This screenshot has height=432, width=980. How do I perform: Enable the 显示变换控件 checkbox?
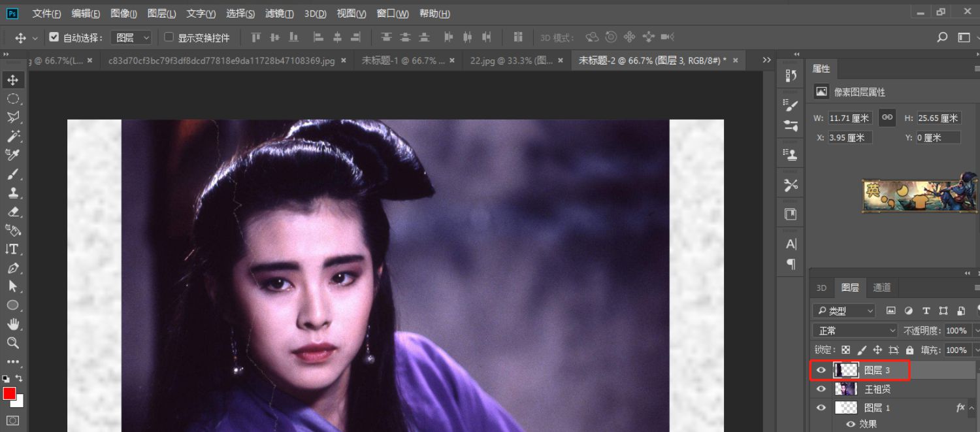click(169, 37)
